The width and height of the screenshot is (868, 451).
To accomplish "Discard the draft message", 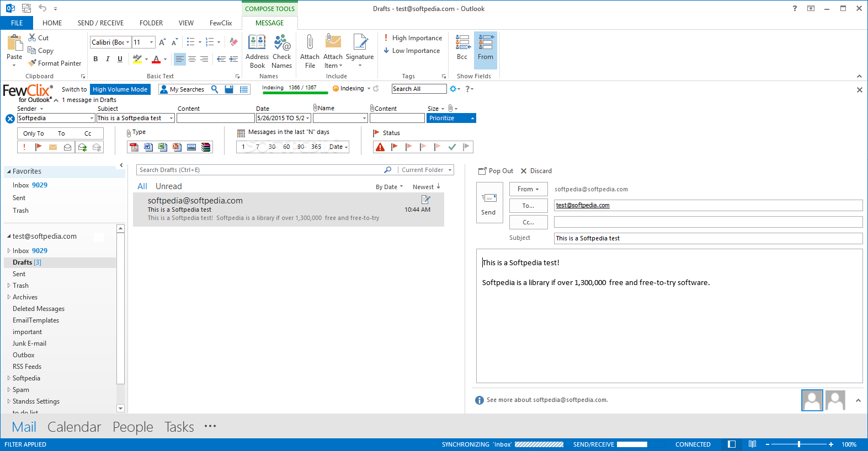I will click(x=536, y=171).
